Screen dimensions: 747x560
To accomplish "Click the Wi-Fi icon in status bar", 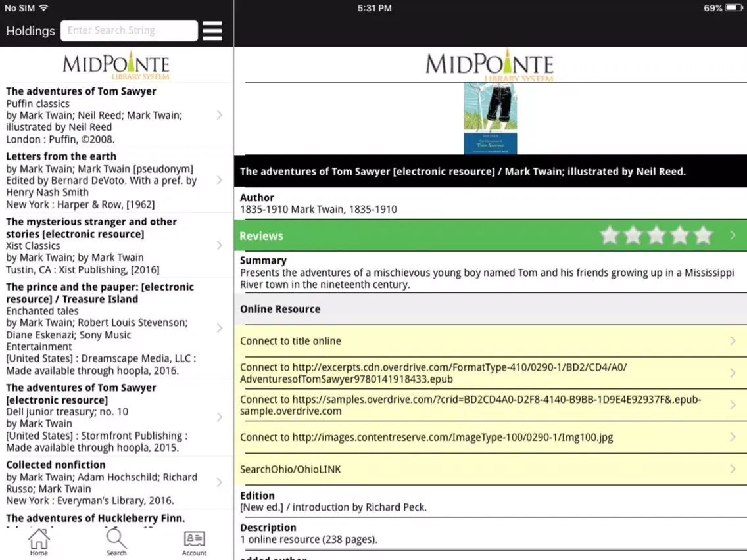I will (44, 8).
